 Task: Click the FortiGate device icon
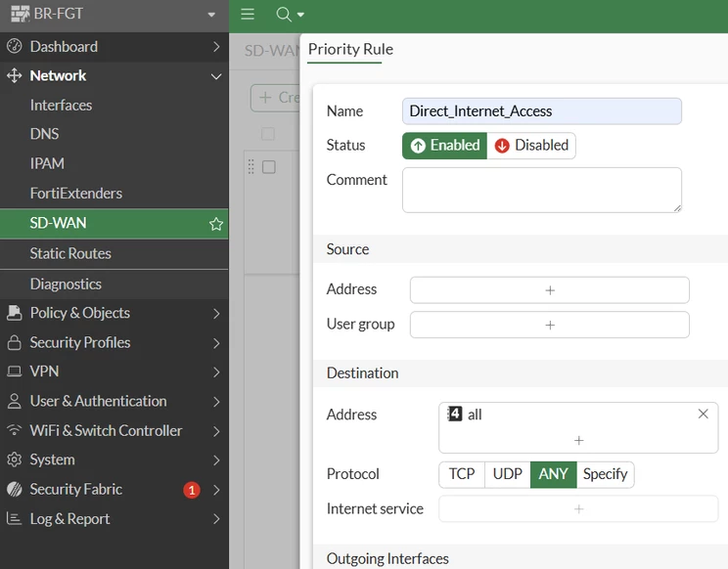click(x=20, y=14)
